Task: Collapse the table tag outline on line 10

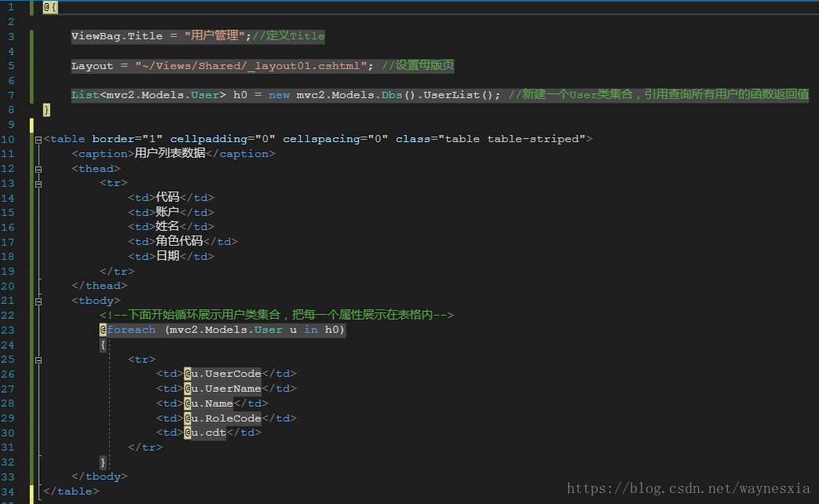Action: tap(38, 140)
